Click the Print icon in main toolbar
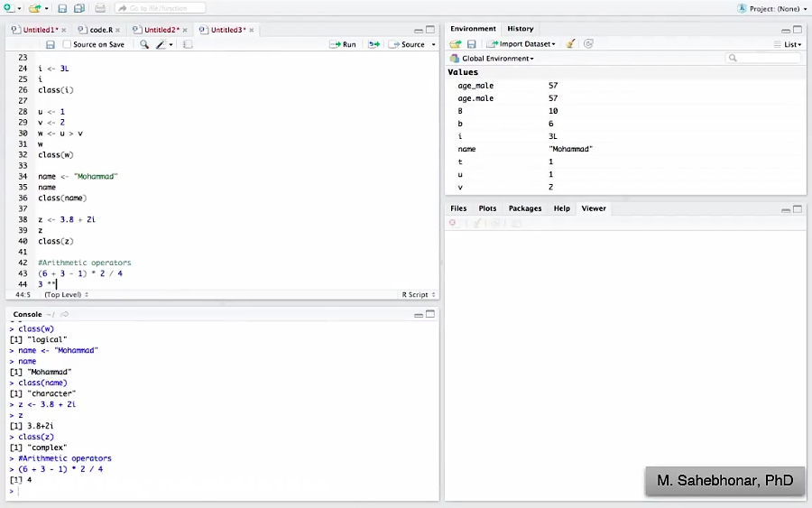Viewport: 812px width, 508px height. click(x=100, y=8)
